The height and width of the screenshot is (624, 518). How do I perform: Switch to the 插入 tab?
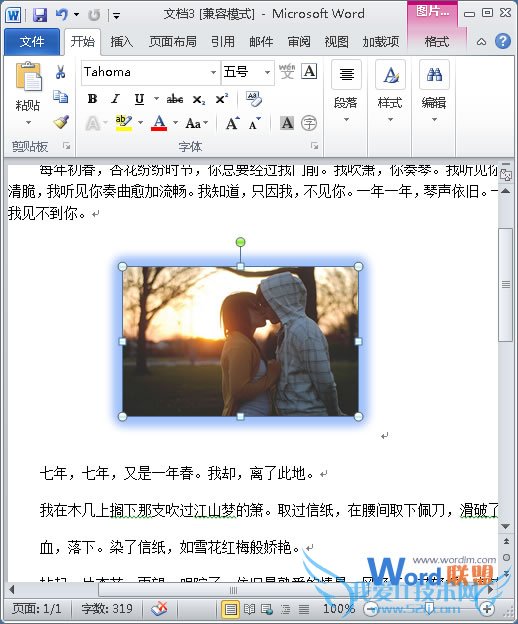click(121, 41)
